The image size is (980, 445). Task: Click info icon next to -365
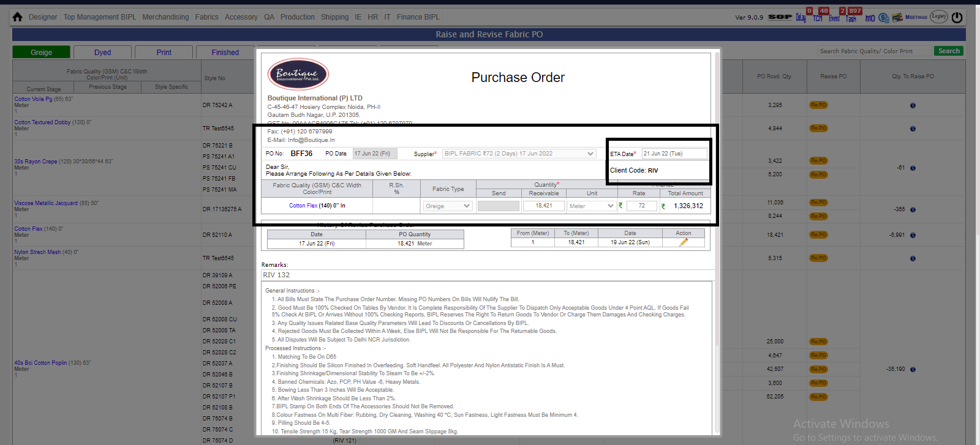pos(913,209)
